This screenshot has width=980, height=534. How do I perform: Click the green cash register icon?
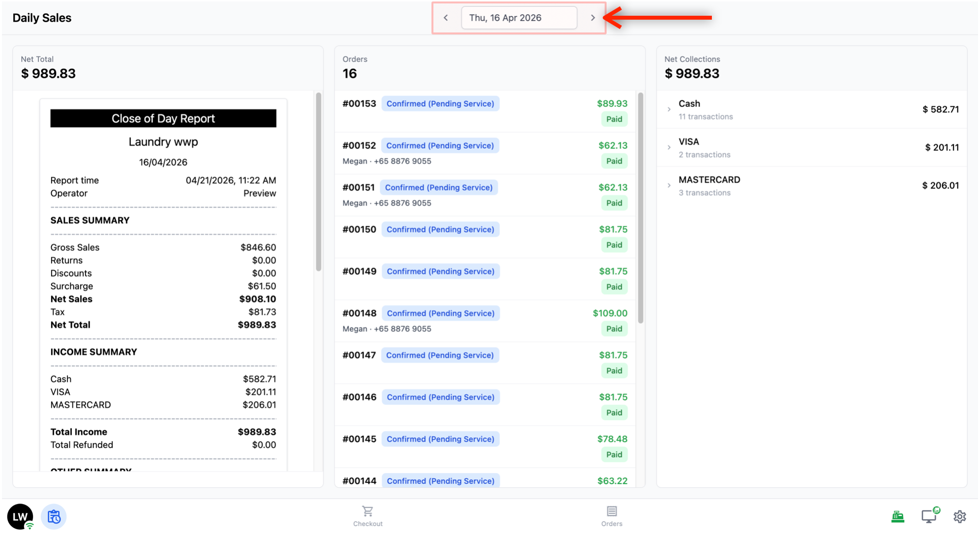[897, 516]
